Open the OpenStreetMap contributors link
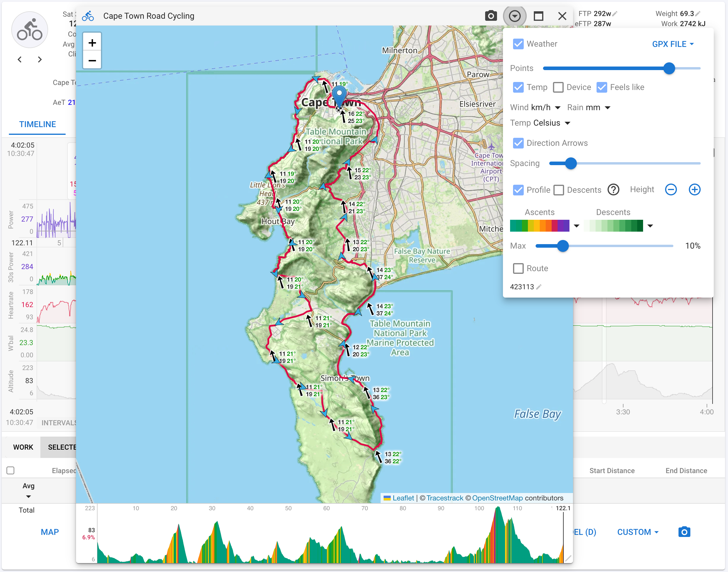The image size is (728, 572). [497, 498]
